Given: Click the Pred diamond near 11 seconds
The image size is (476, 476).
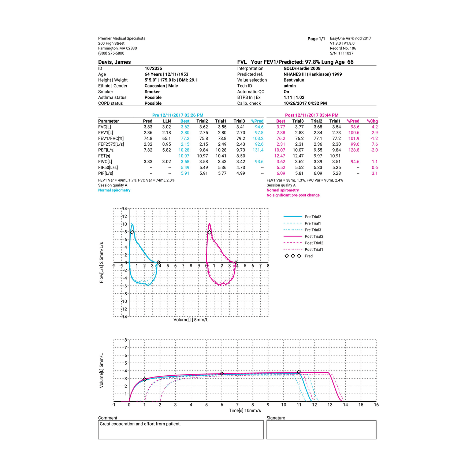Looking at the screenshot, I should (299, 372).
